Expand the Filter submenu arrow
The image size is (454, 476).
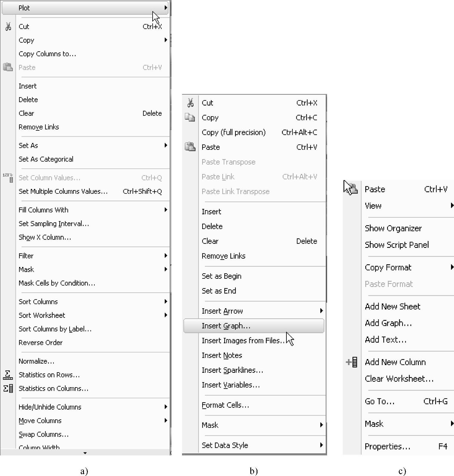tap(166, 255)
